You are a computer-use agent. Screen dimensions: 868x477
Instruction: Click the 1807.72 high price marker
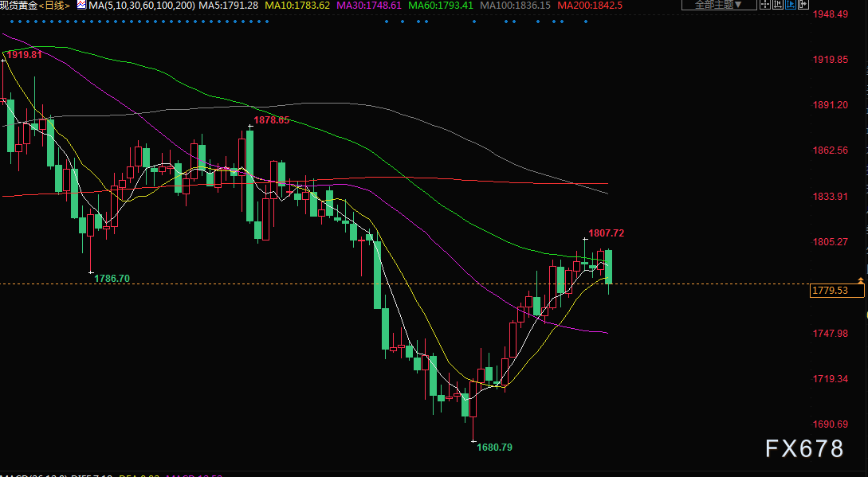pyautogui.click(x=606, y=233)
